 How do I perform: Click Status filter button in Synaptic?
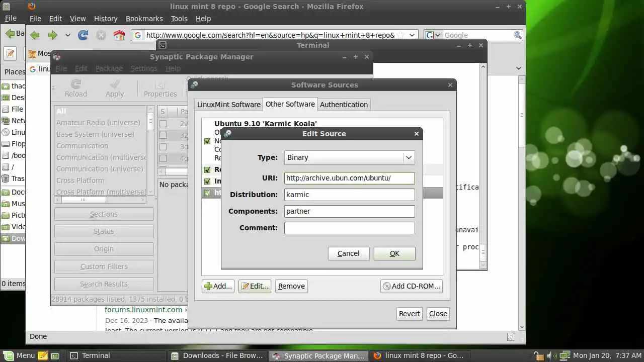104,231
